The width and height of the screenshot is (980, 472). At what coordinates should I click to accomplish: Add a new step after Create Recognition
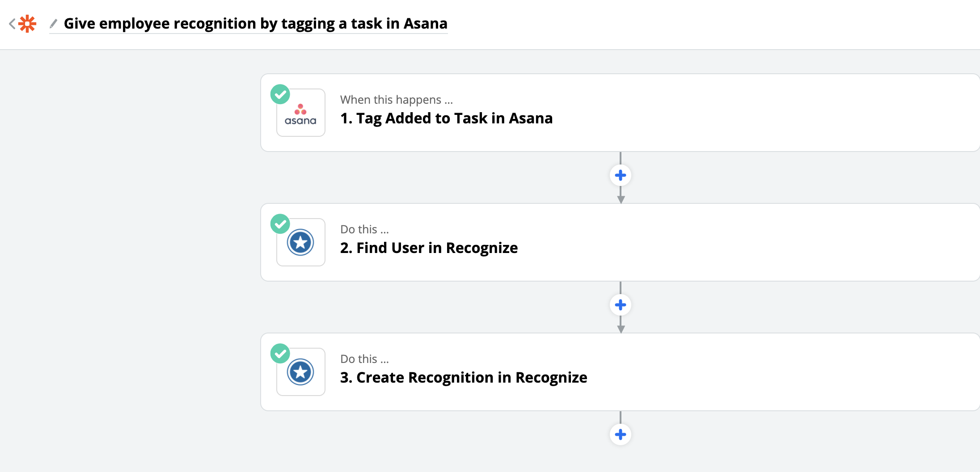tap(621, 434)
